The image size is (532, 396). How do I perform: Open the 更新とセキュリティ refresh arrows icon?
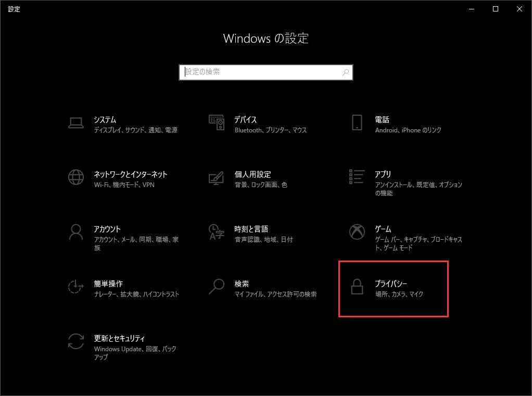pyautogui.click(x=75, y=341)
